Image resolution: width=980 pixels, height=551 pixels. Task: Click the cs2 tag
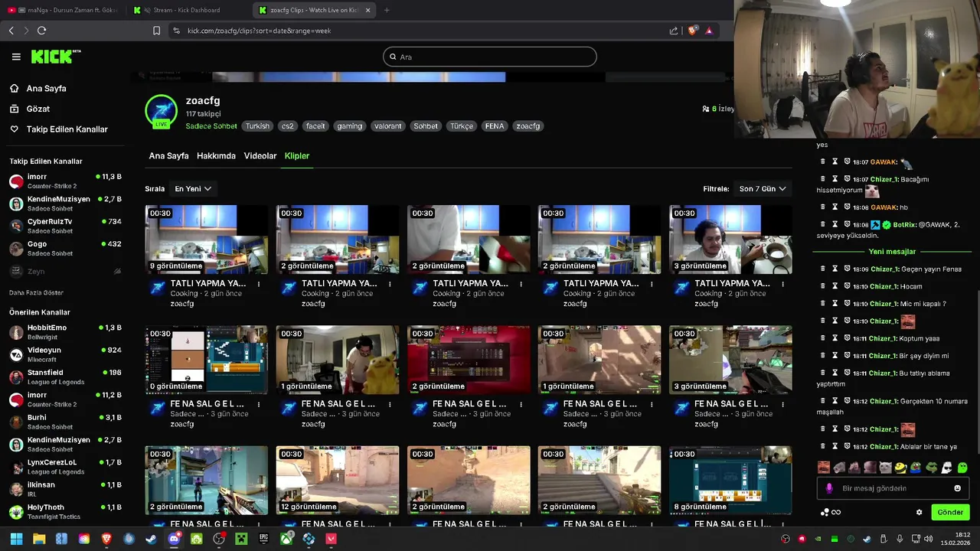click(x=287, y=126)
